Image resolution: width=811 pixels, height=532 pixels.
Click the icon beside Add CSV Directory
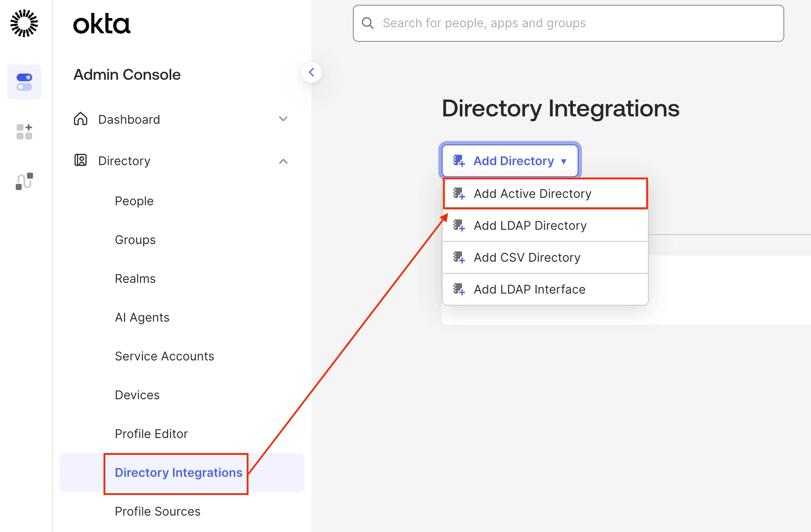(459, 257)
